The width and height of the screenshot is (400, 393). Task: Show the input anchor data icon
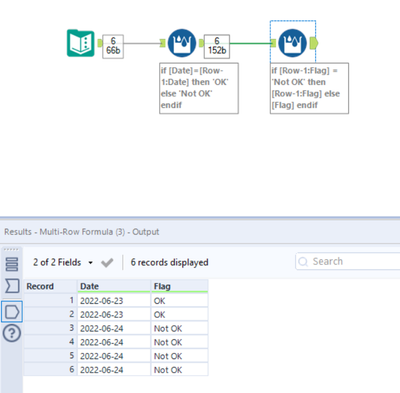click(x=12, y=286)
